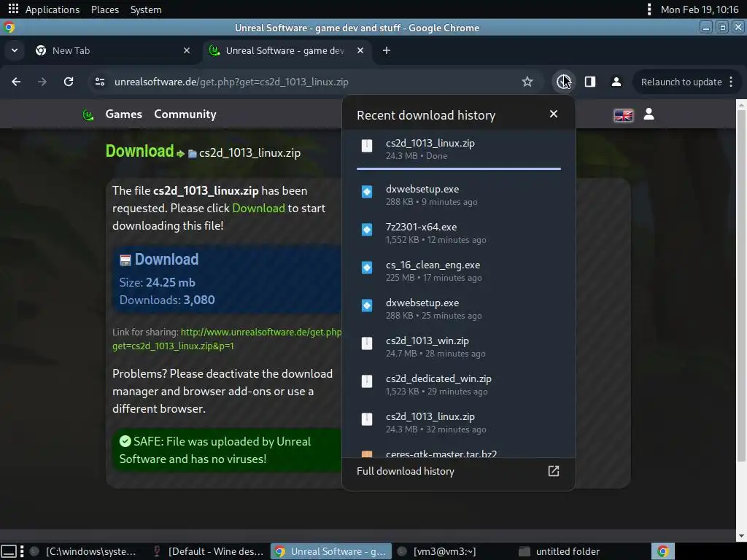Viewport: 747px width, 560px height.
Task: Bookmark this page with the star icon
Action: point(527,82)
